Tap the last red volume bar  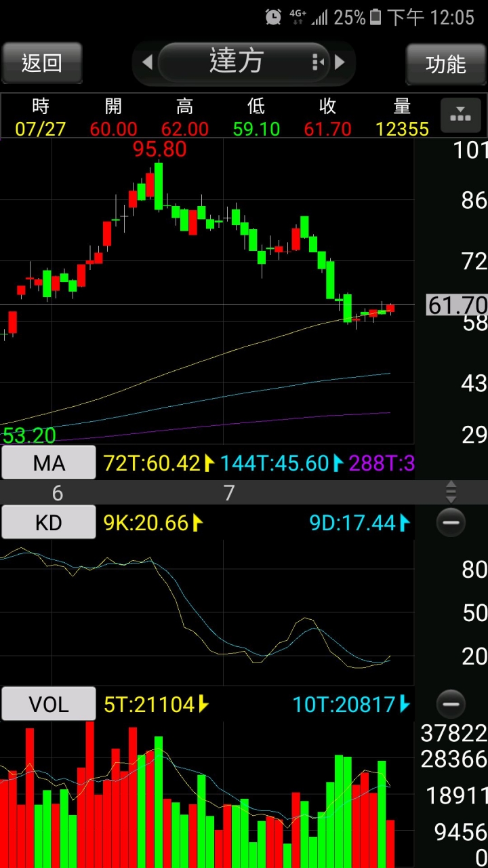390,844
